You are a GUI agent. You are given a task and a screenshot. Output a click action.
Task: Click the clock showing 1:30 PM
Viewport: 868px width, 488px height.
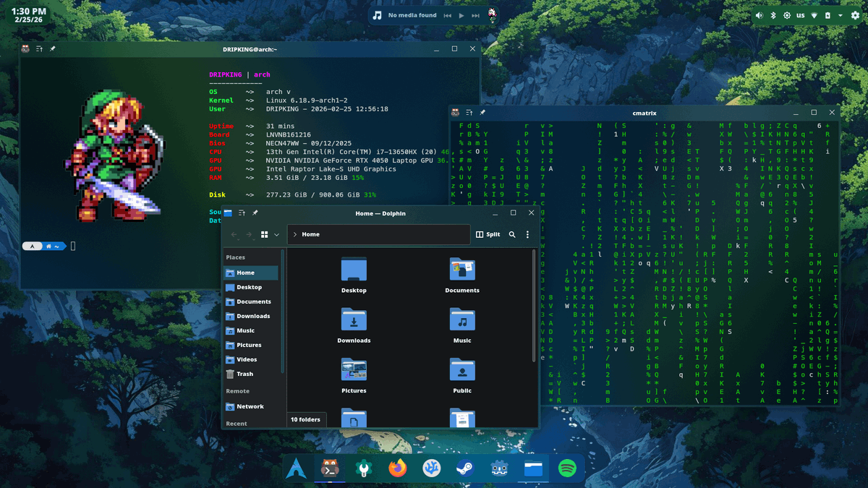coord(29,12)
